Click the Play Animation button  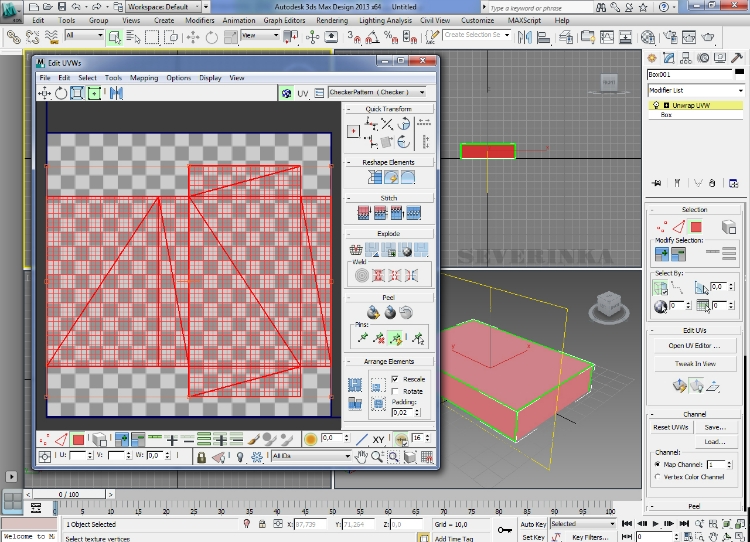(656, 524)
